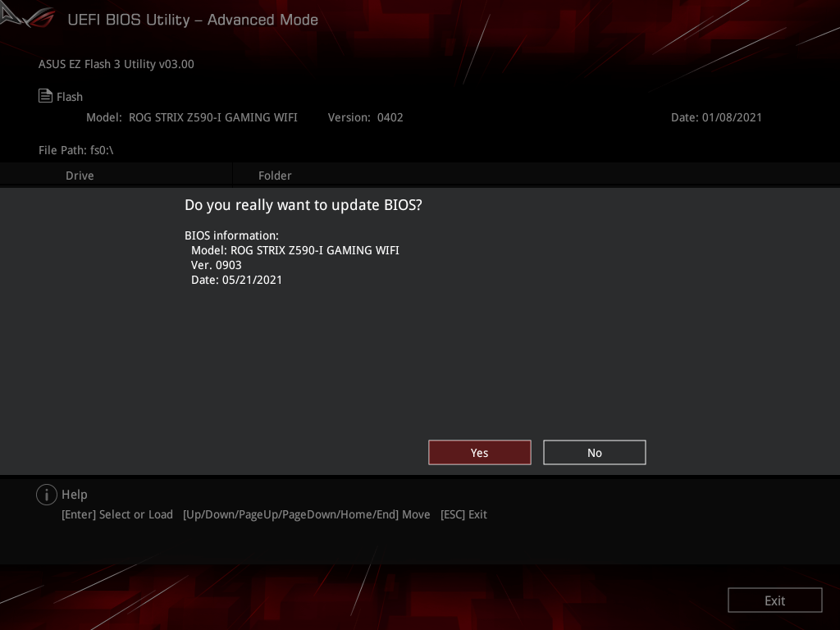This screenshot has height=630, width=840.
Task: Click the Flash document icon
Action: click(x=46, y=95)
